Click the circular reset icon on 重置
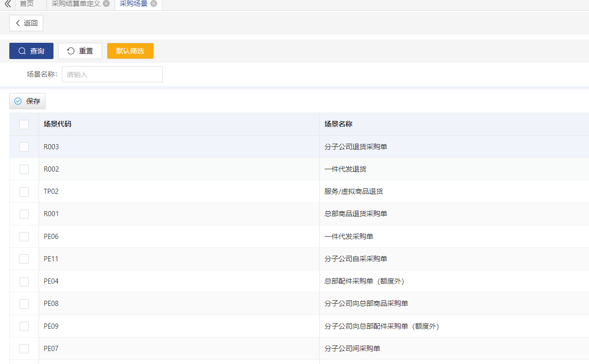 70,51
